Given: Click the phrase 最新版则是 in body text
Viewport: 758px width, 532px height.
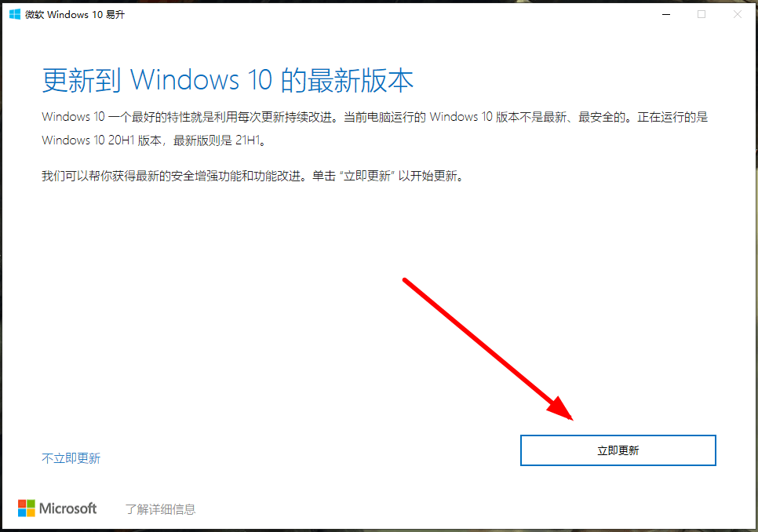Looking at the screenshot, I should (202, 140).
